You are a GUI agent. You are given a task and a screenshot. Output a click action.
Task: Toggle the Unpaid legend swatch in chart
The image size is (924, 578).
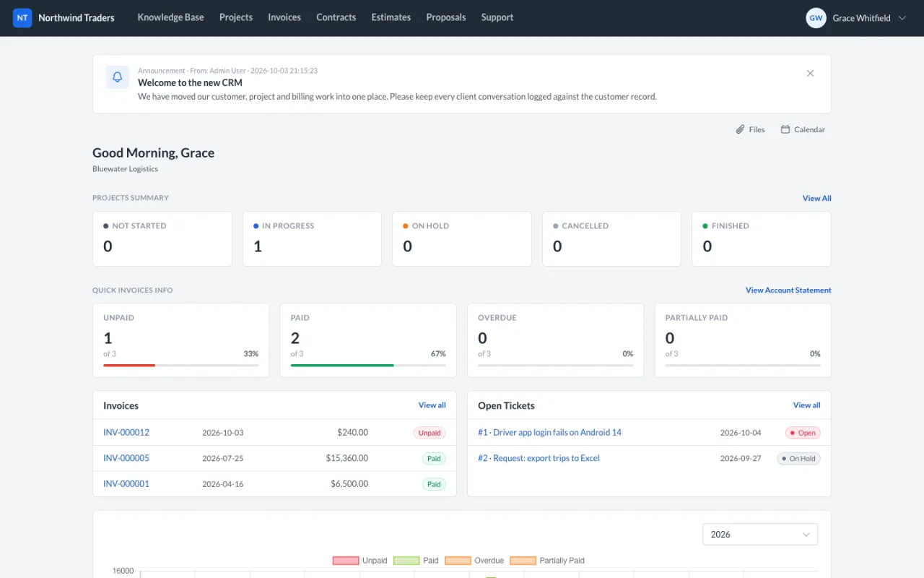346,561
